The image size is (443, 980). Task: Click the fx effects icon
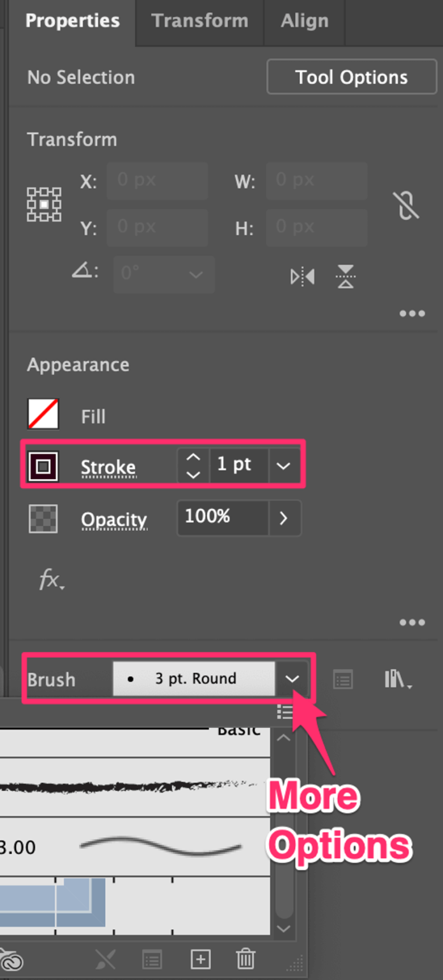coord(50,580)
